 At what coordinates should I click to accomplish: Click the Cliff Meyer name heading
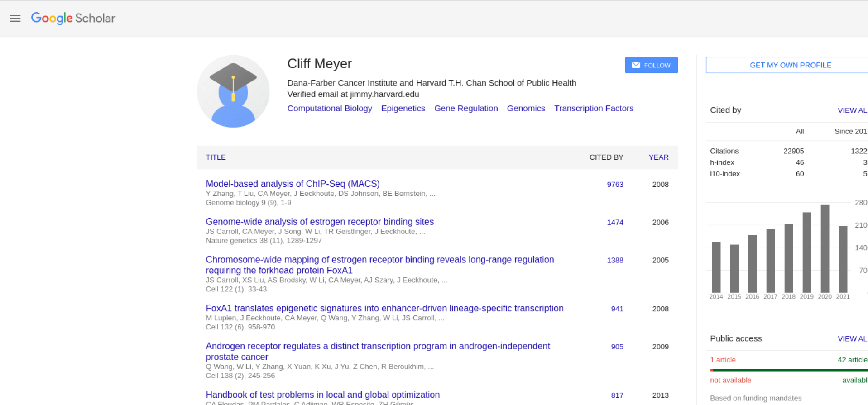click(319, 64)
